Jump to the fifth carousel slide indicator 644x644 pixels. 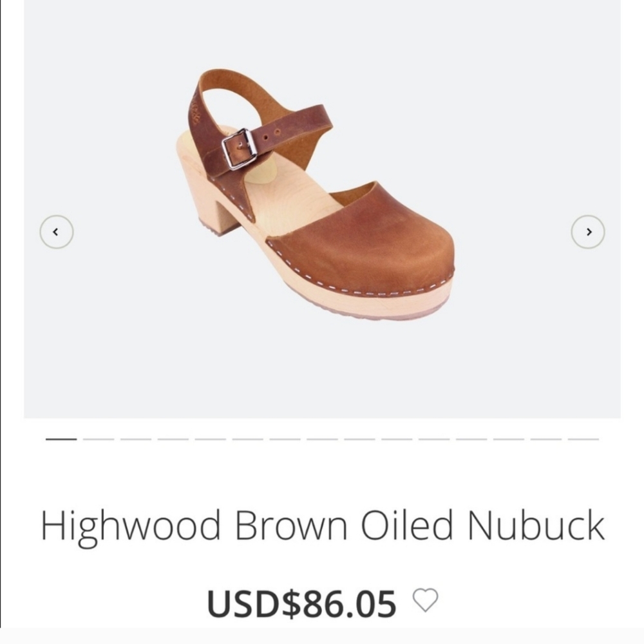[x=211, y=439]
